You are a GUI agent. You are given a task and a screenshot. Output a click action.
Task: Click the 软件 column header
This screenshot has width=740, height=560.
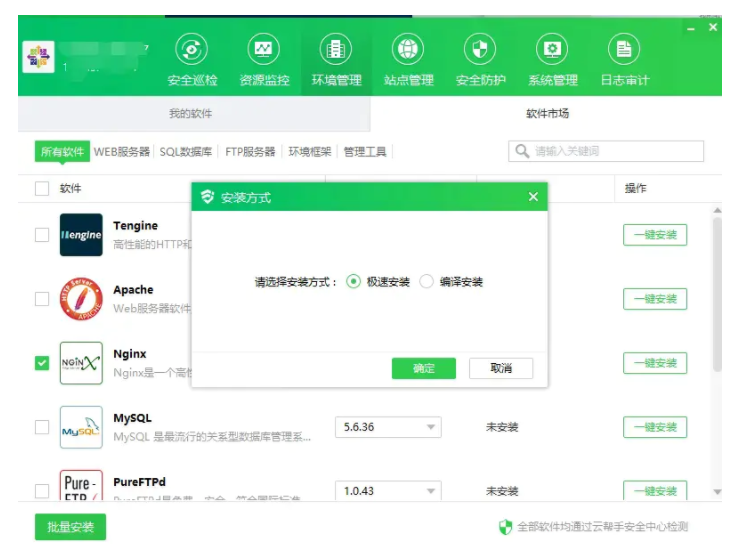point(70,188)
